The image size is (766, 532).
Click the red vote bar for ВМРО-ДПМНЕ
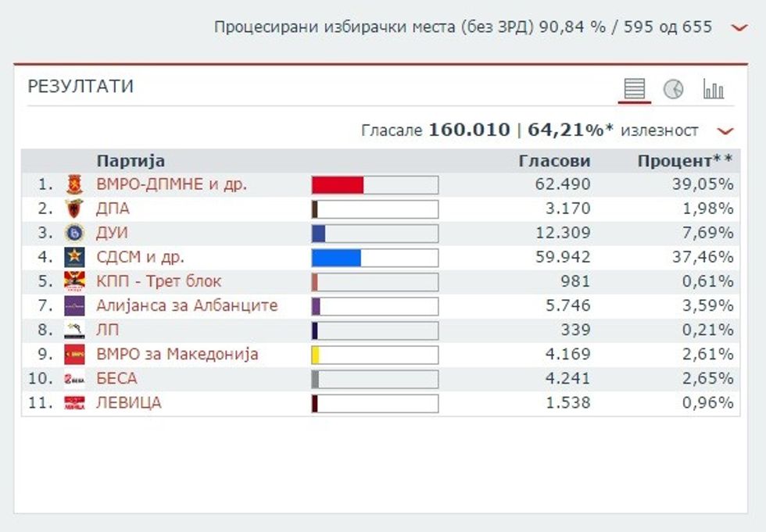coord(338,184)
